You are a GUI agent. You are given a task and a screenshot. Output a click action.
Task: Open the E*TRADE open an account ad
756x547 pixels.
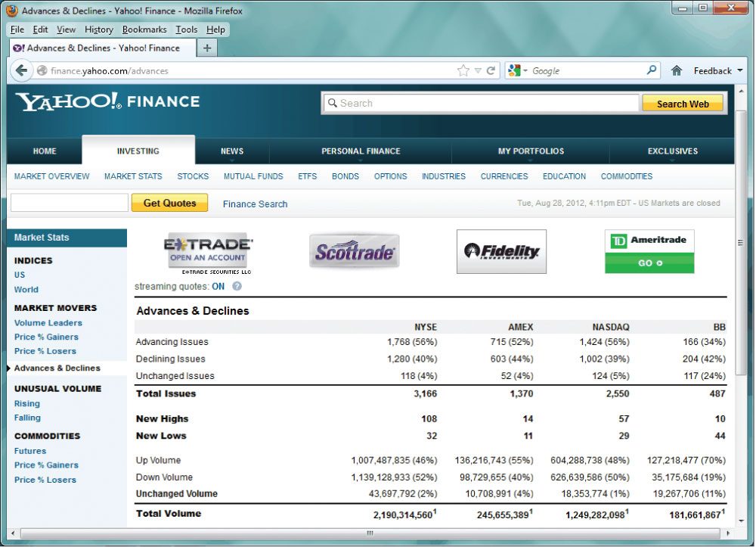coord(209,253)
